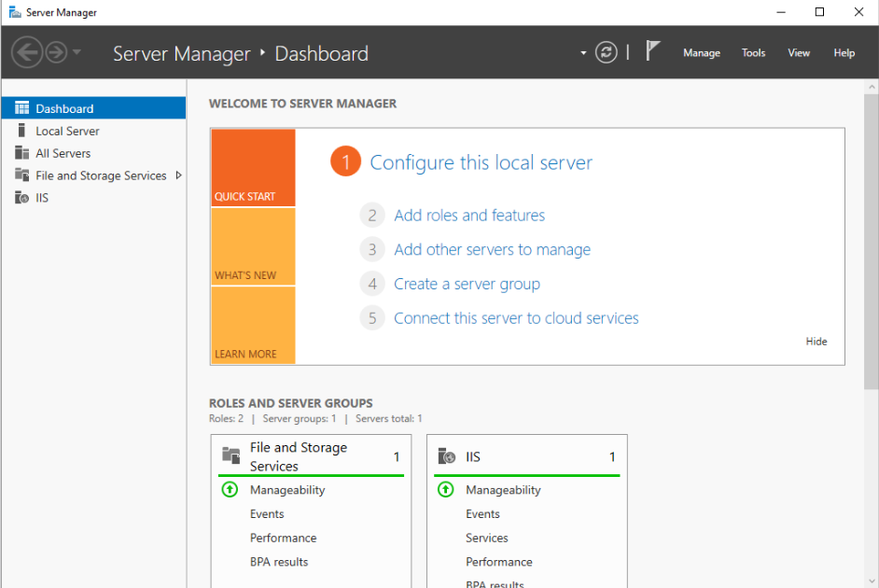This screenshot has width=879, height=588.
Task: Open the Tools menu
Action: tap(753, 53)
